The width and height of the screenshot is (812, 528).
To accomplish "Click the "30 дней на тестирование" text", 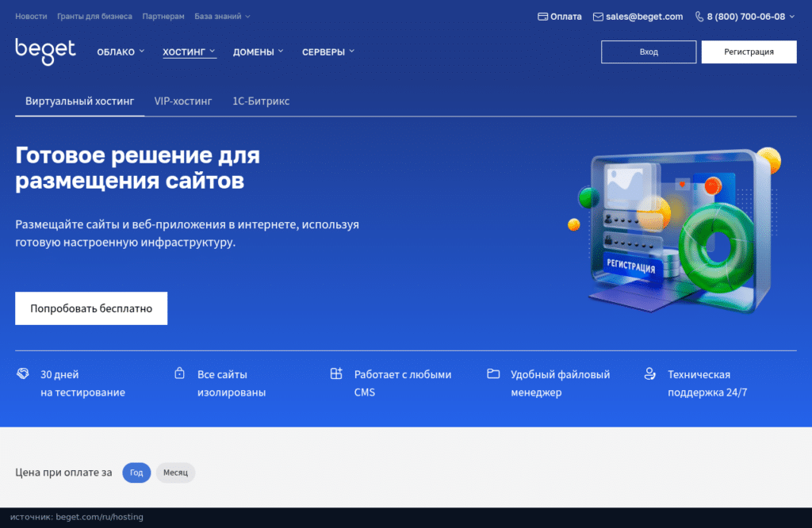I will [x=82, y=383].
